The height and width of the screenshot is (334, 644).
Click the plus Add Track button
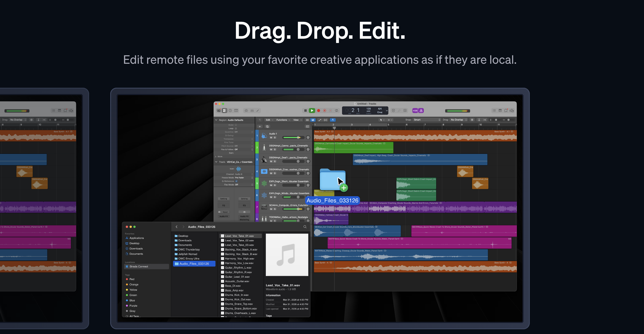click(x=260, y=126)
